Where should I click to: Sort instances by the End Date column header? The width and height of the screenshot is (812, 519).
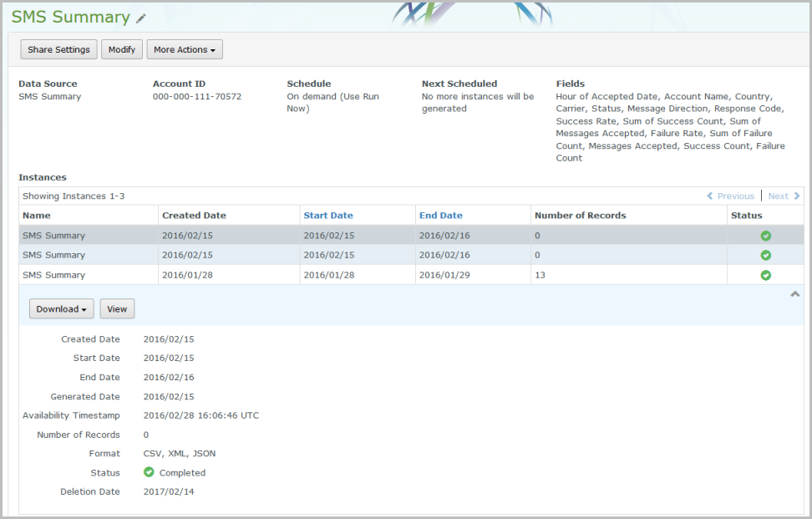click(x=441, y=216)
